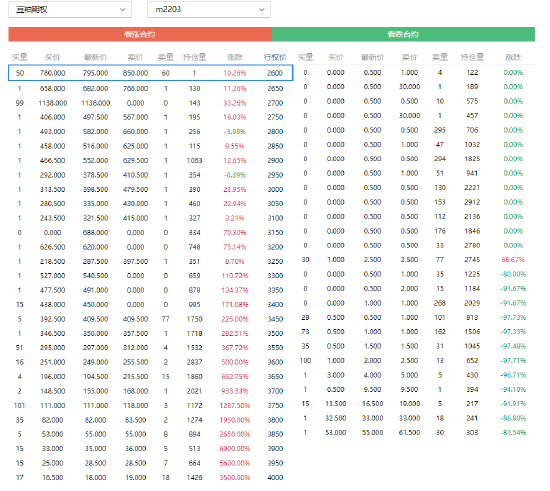
Task: Click the right-side 涨跌 column header
Action: tap(513, 57)
